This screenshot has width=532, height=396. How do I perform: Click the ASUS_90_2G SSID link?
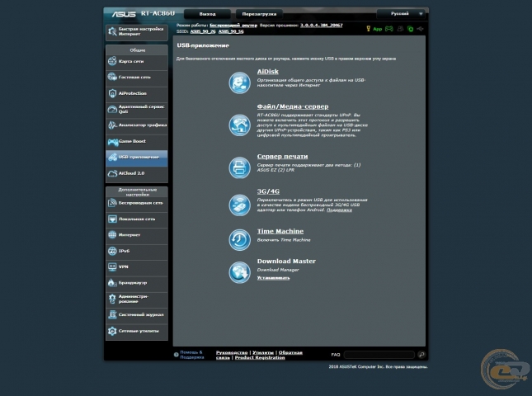click(203, 31)
